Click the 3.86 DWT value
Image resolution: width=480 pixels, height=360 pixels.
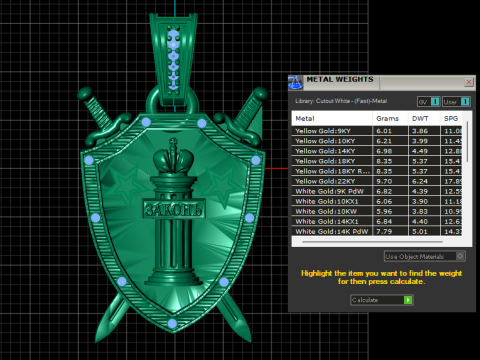(420, 131)
